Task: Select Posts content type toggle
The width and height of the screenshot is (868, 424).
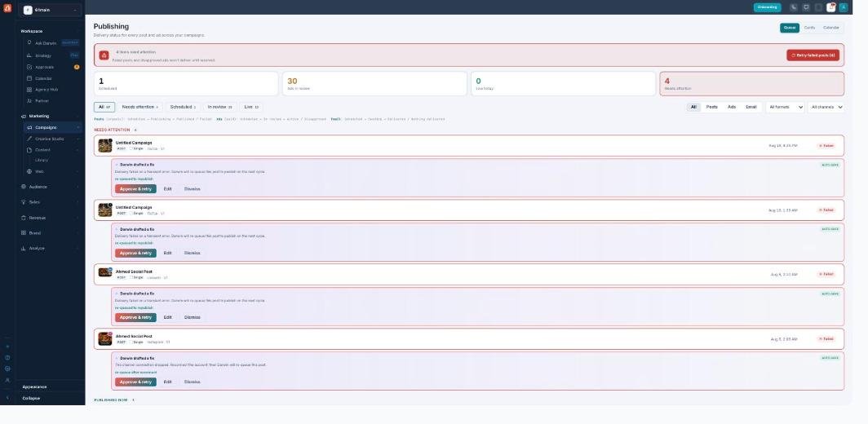Action: click(712, 107)
